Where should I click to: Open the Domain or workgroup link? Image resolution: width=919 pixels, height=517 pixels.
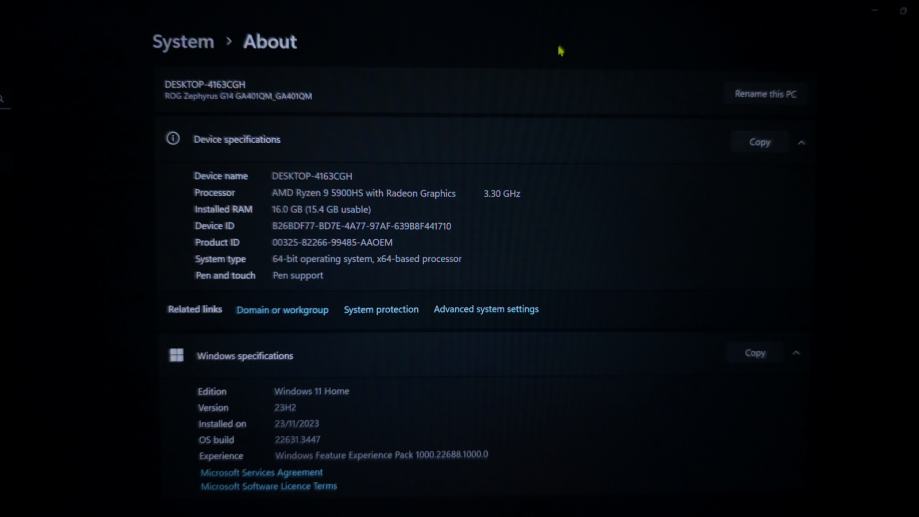coord(282,309)
